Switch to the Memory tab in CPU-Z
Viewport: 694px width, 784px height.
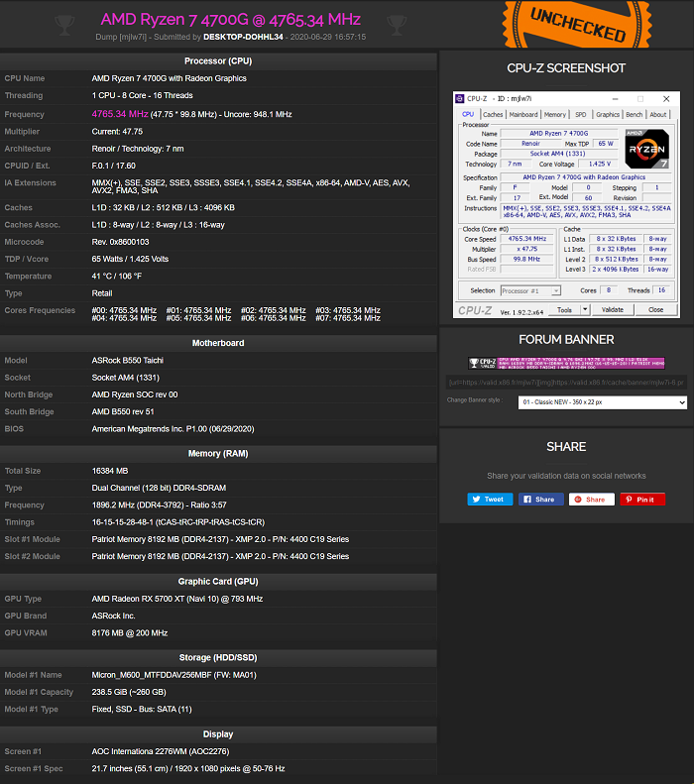click(x=555, y=115)
